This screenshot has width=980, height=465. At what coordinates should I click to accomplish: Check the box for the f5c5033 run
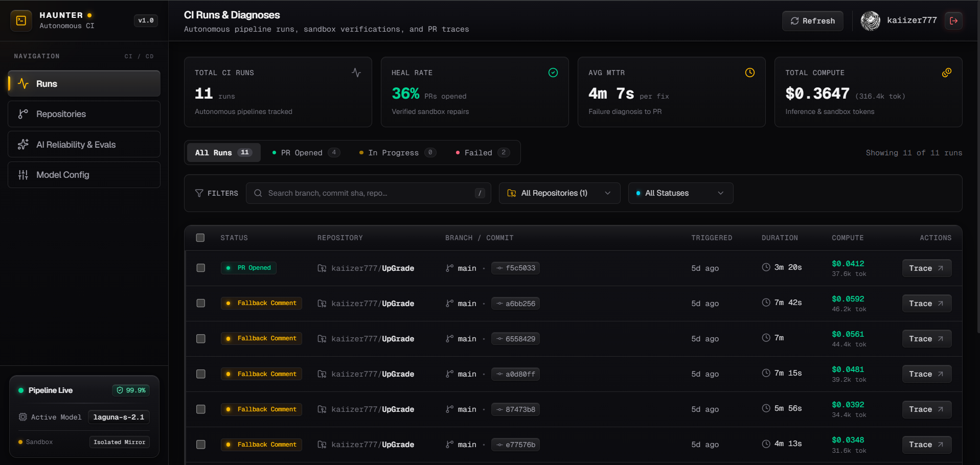click(x=201, y=268)
